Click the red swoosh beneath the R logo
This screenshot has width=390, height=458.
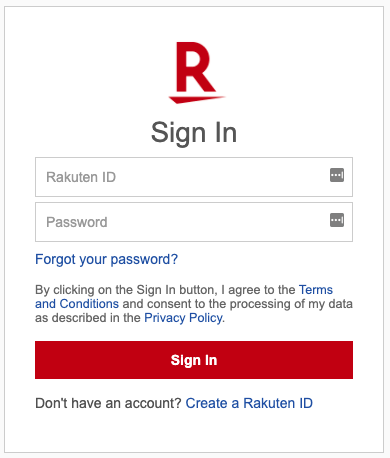click(x=196, y=99)
